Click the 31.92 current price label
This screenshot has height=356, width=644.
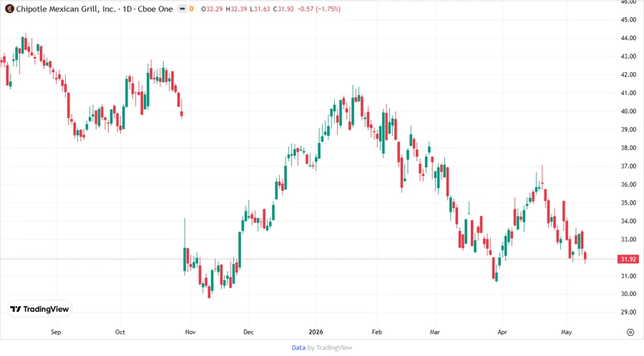(x=628, y=259)
